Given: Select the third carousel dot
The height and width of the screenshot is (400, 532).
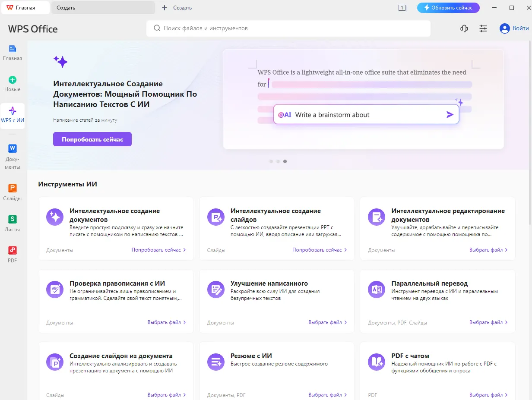Looking at the screenshot, I should tap(285, 161).
